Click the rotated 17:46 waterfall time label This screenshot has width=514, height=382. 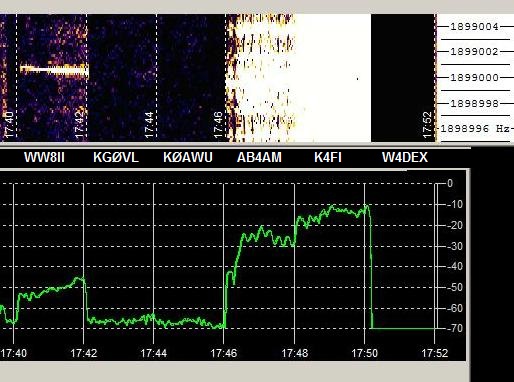point(218,124)
